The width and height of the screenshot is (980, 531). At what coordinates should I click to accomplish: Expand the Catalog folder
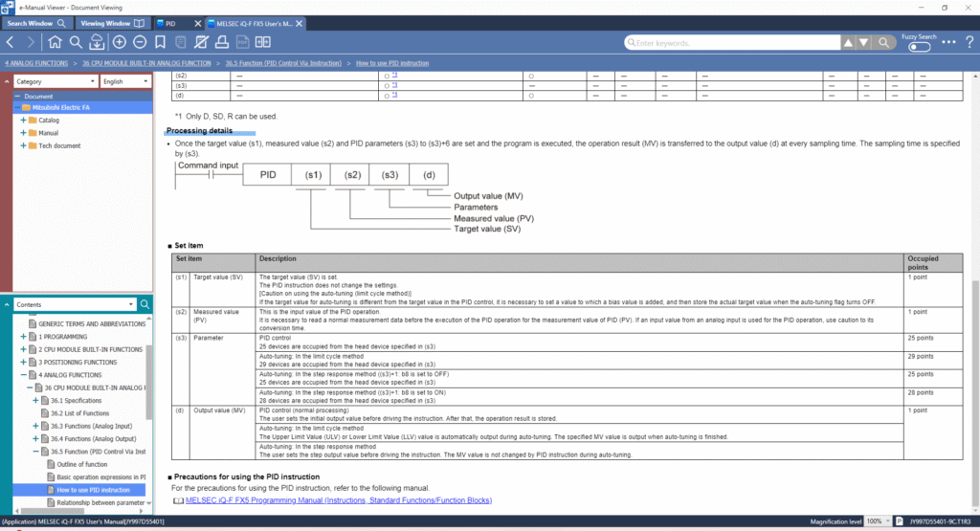pos(23,120)
